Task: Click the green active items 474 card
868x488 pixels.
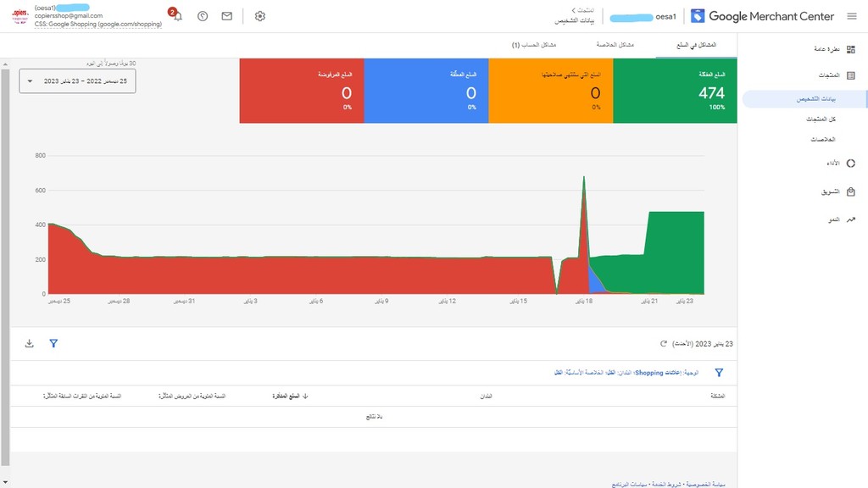Action: (x=675, y=91)
